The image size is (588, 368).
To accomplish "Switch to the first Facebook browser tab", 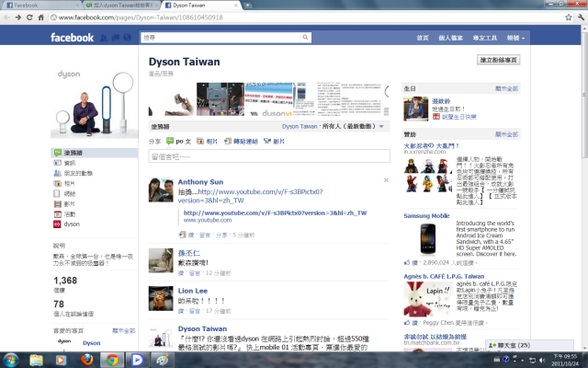I will coord(41,6).
